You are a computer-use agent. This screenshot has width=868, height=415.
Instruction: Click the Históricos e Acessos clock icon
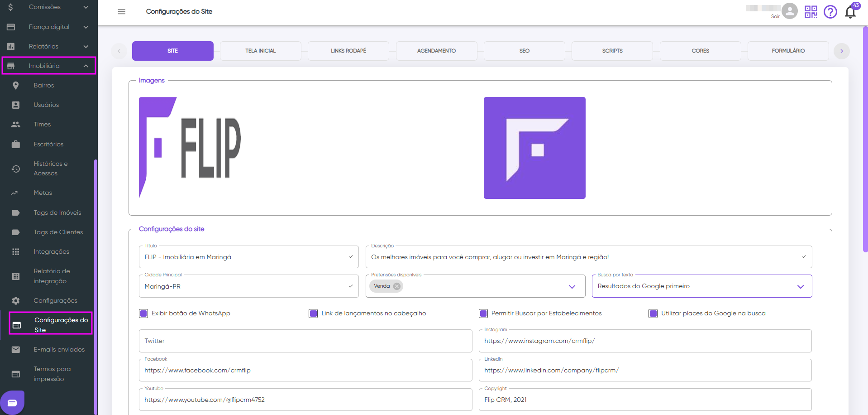coord(16,169)
